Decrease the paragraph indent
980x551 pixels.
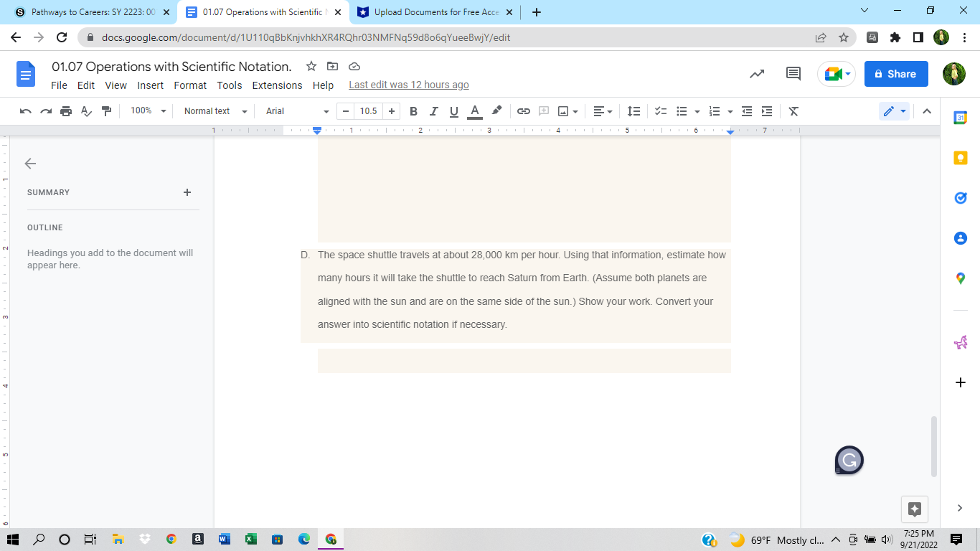[x=747, y=111]
